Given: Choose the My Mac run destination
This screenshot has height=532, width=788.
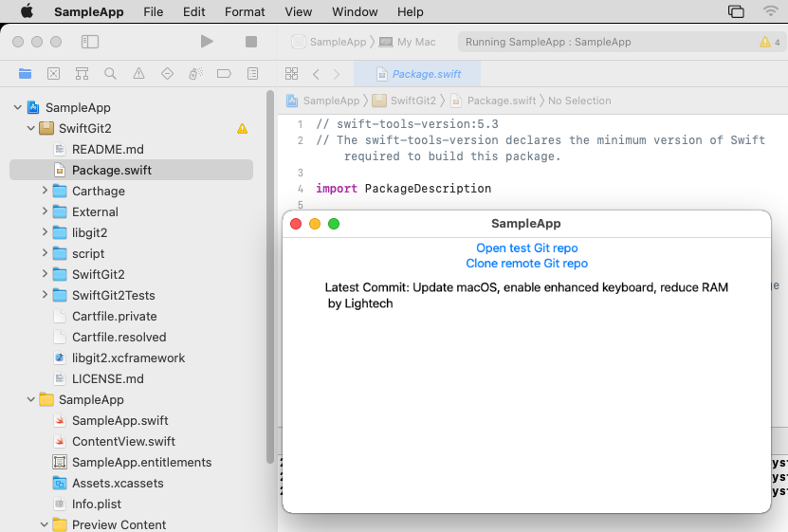Looking at the screenshot, I should (x=408, y=42).
